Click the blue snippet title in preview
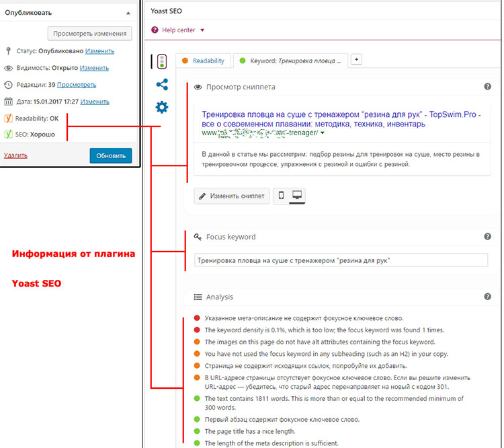The width and height of the screenshot is (504, 448). pos(341,119)
